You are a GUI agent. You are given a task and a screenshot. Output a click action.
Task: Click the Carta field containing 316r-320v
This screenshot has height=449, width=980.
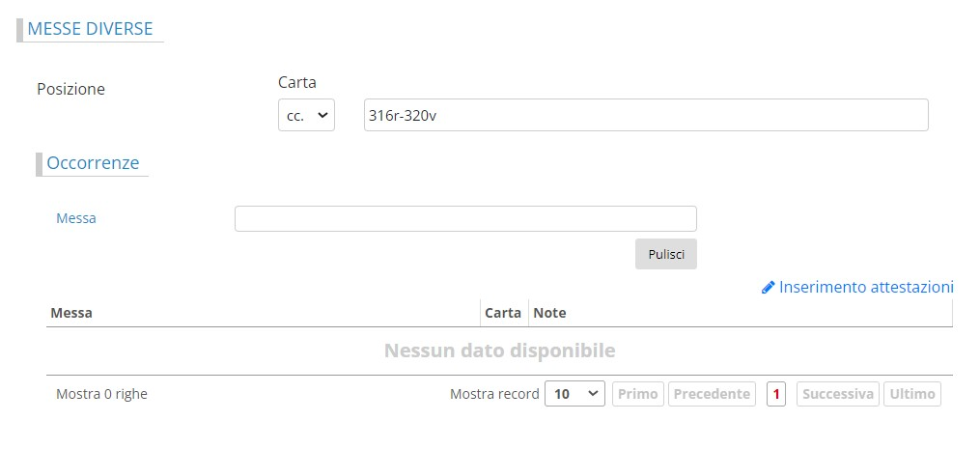[645, 115]
